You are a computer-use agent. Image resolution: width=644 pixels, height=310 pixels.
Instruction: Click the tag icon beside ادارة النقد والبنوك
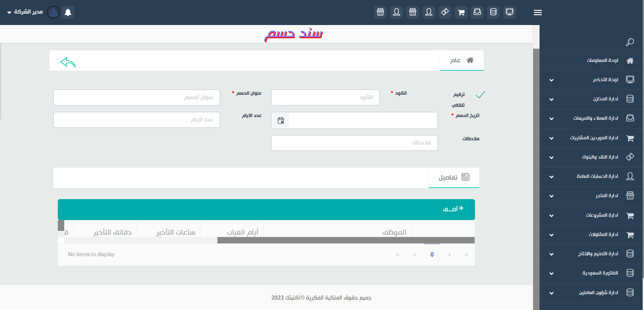pos(630,157)
